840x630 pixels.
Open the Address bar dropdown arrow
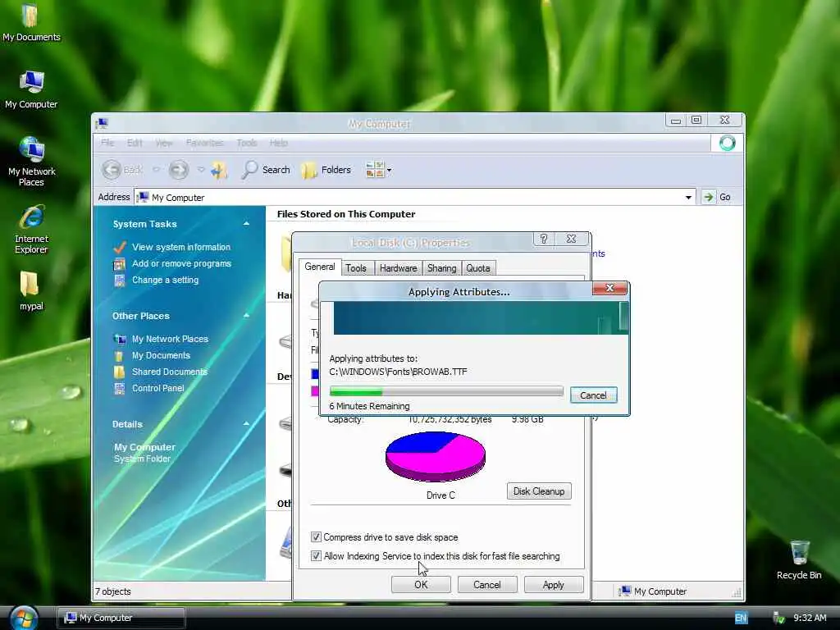click(x=688, y=197)
